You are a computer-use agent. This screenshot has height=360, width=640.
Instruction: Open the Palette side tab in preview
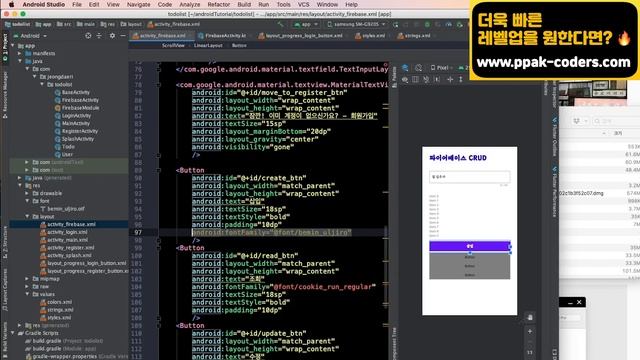(394, 77)
